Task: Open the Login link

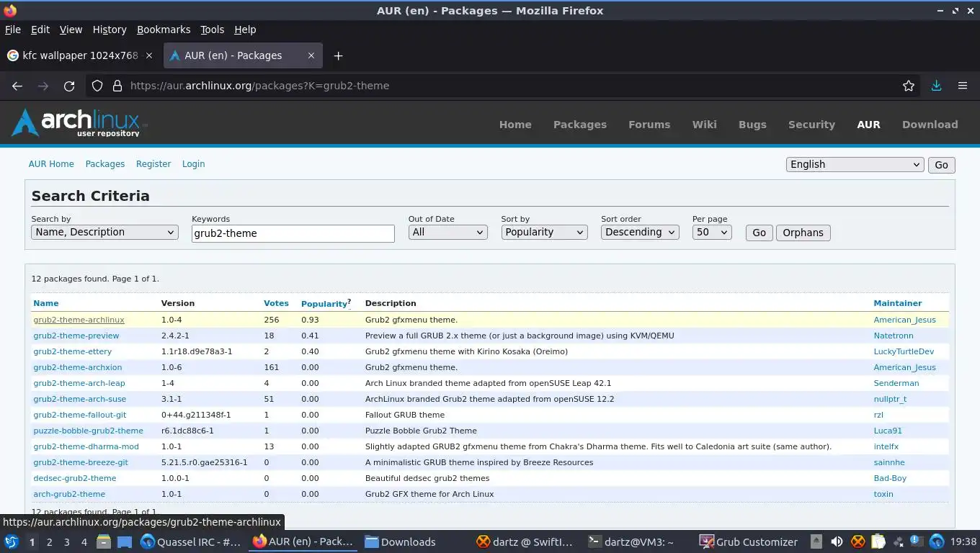Action: click(x=193, y=164)
